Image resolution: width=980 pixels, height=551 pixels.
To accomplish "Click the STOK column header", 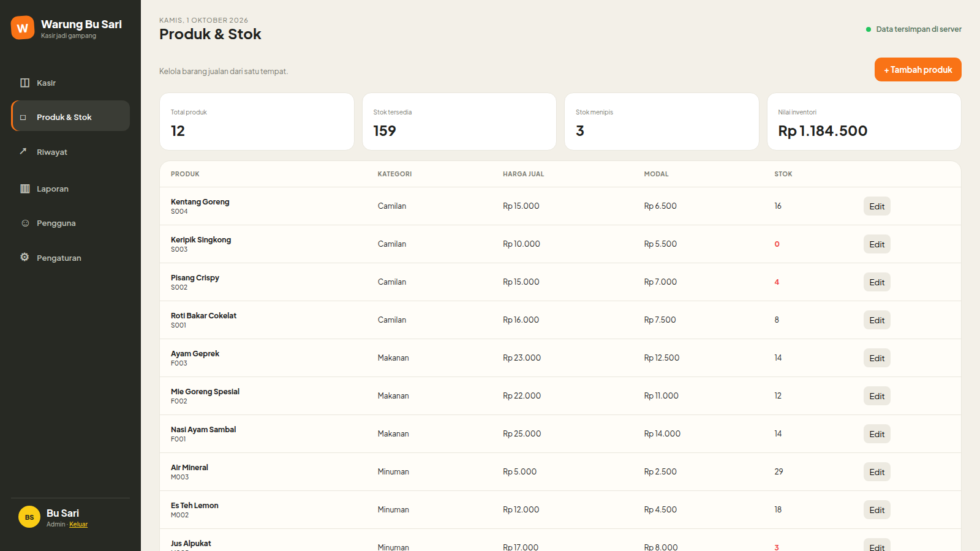I will pyautogui.click(x=783, y=174).
